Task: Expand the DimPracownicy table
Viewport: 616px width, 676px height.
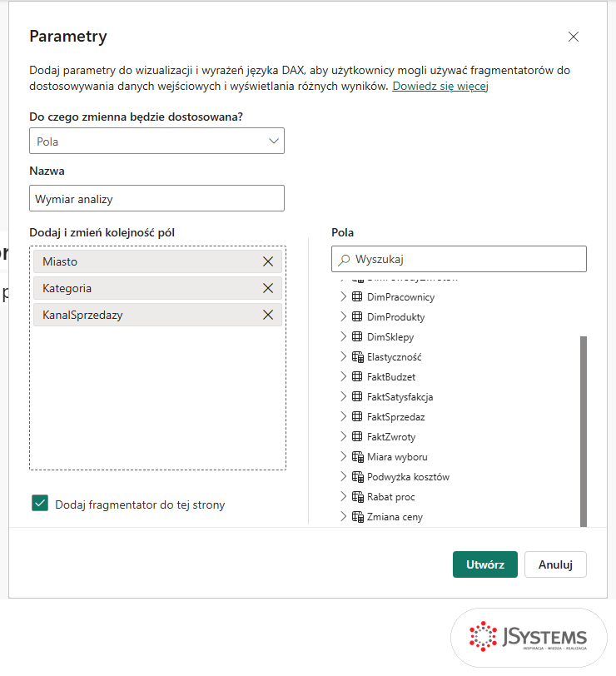Action: (343, 296)
